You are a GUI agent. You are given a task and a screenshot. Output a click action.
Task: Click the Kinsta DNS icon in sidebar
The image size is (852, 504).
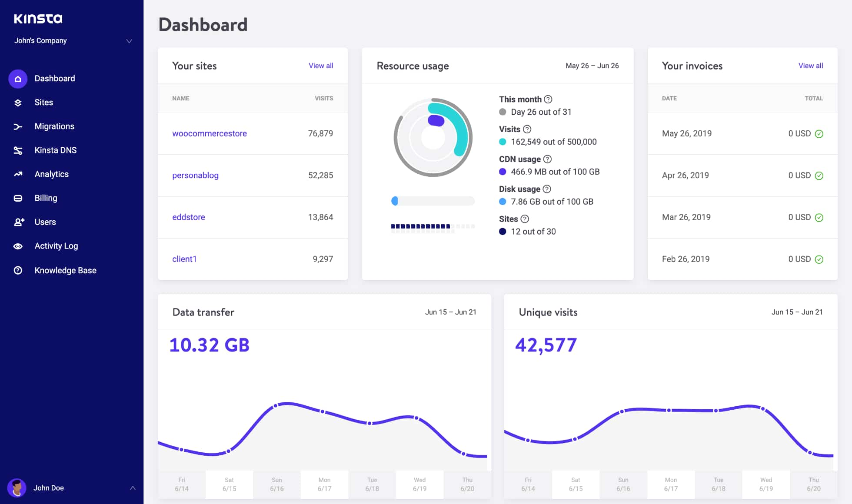coord(18,150)
